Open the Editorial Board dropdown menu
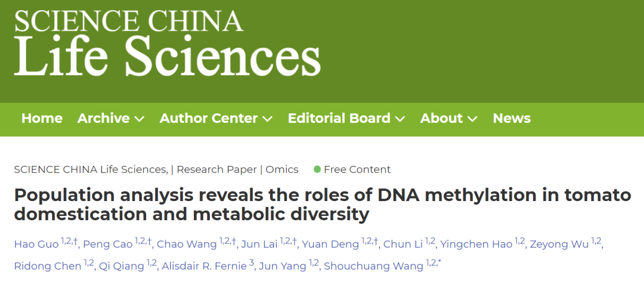644x284 pixels. [x=346, y=118]
